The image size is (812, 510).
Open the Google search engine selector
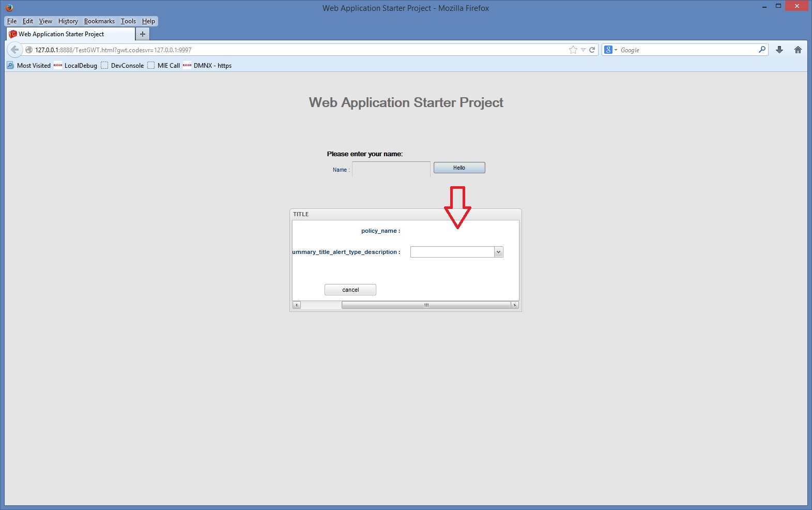pos(610,50)
